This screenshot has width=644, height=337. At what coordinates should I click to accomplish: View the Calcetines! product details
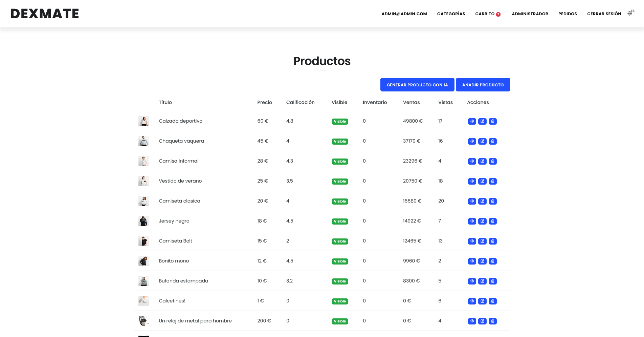pos(472,301)
